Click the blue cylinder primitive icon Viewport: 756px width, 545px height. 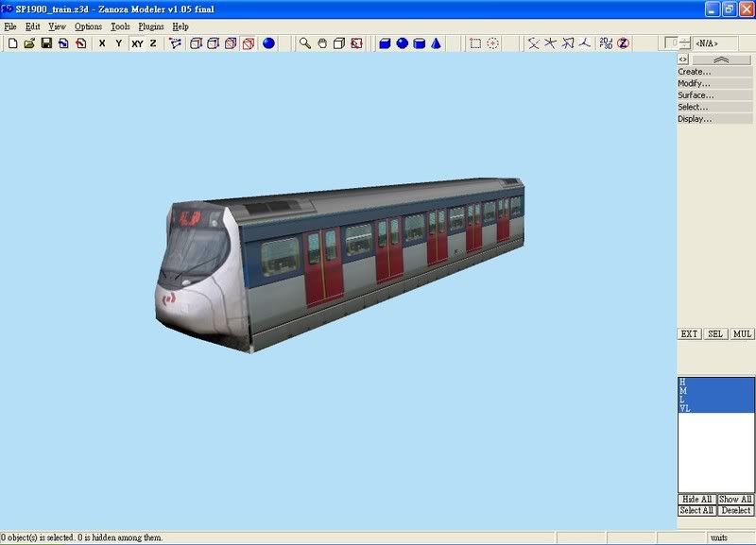point(419,43)
